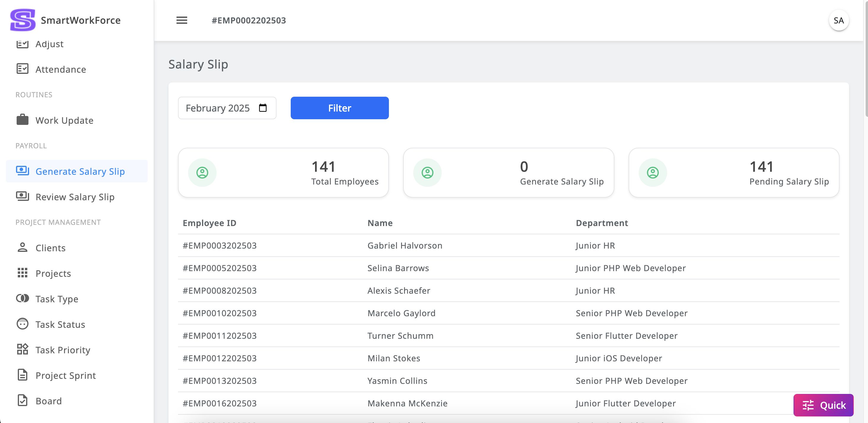Screen dimensions: 868x423
Task: Open the Quick settings button
Action: point(823,405)
